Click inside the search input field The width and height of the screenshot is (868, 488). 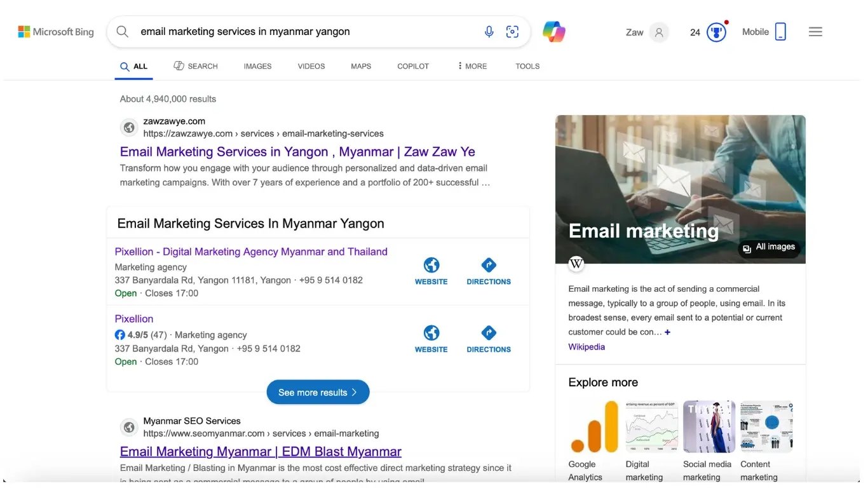[286, 31]
